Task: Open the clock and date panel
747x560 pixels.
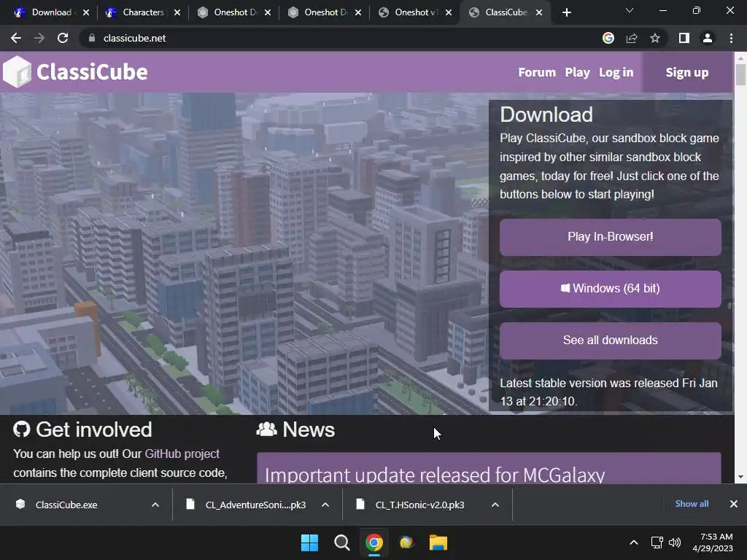Action: (x=713, y=542)
